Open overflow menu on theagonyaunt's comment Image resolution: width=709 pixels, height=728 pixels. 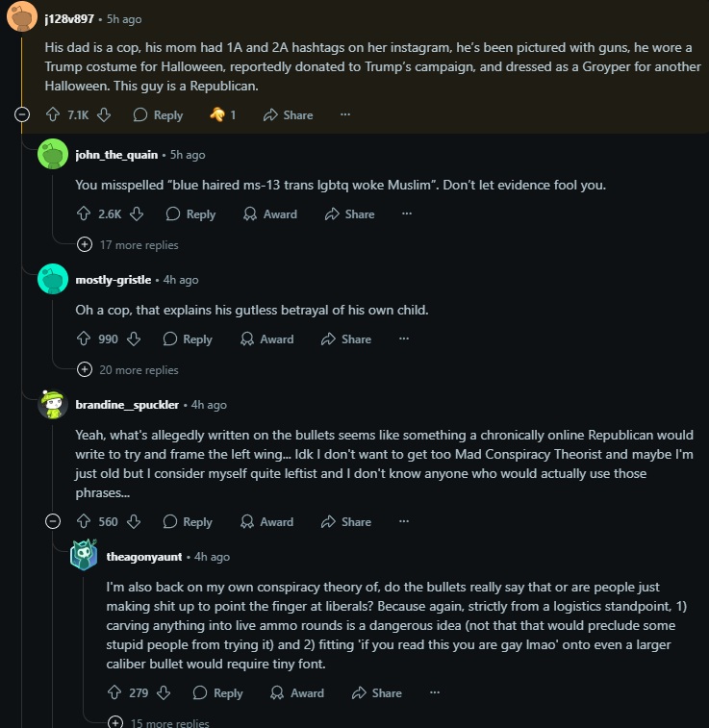[434, 692]
